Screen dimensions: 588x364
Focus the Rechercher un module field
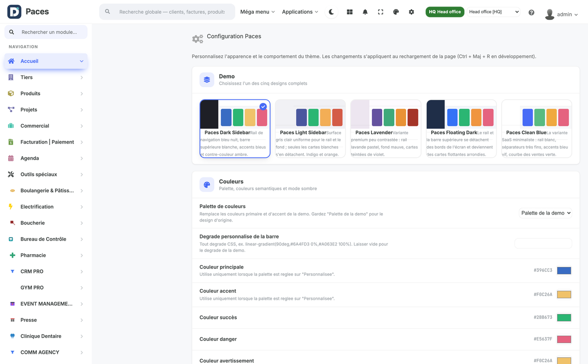(x=46, y=32)
